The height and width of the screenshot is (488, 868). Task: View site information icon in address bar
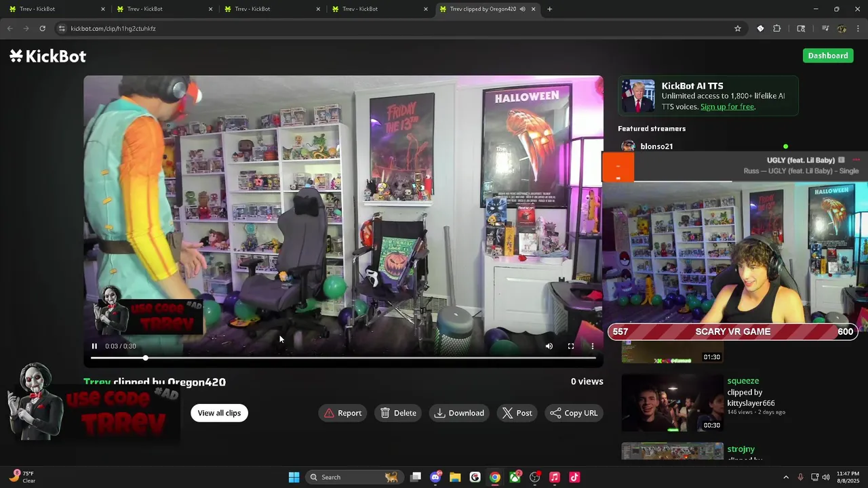(x=62, y=28)
